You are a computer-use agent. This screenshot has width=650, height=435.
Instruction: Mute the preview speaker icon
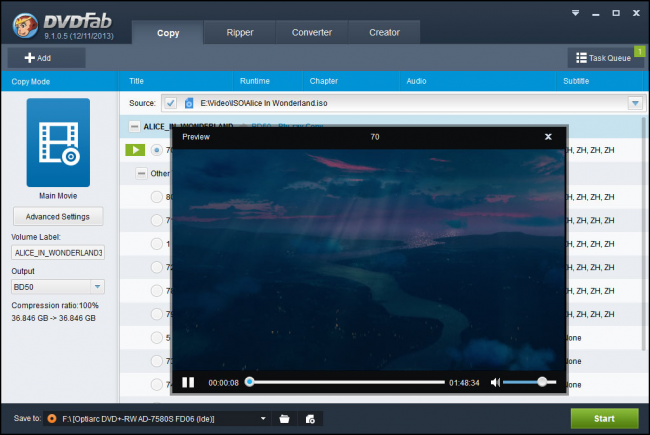(495, 382)
